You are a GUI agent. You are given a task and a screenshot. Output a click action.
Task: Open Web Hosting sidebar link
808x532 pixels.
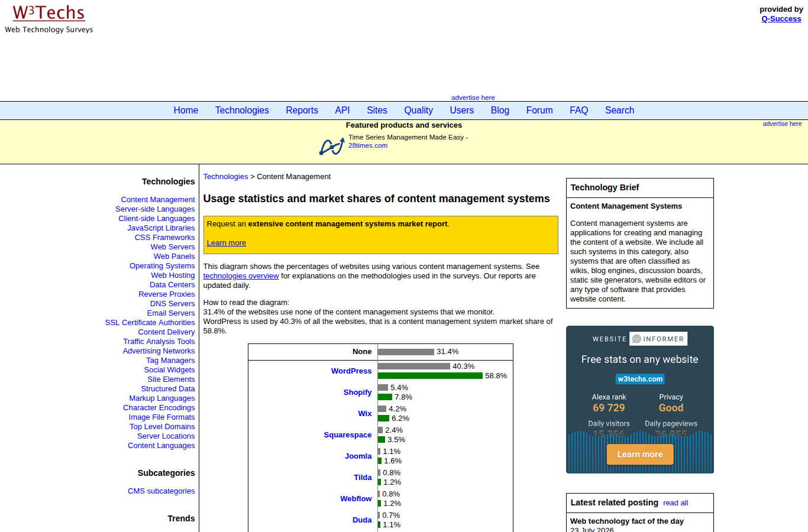[173, 275]
